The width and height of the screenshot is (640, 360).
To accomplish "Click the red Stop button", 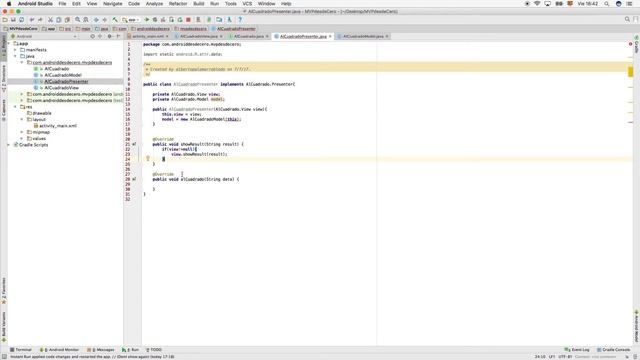I will pyautogui.click(x=188, y=20).
